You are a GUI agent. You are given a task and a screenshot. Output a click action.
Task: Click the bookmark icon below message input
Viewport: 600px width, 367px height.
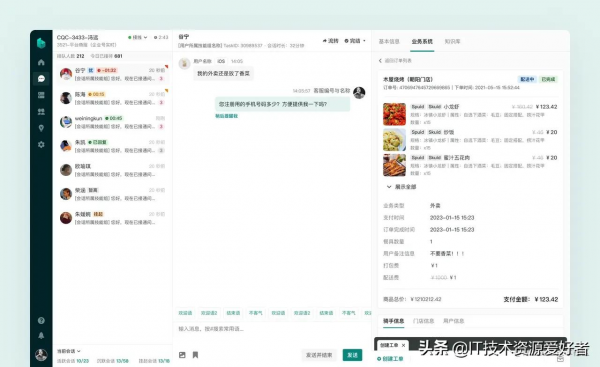(195, 355)
